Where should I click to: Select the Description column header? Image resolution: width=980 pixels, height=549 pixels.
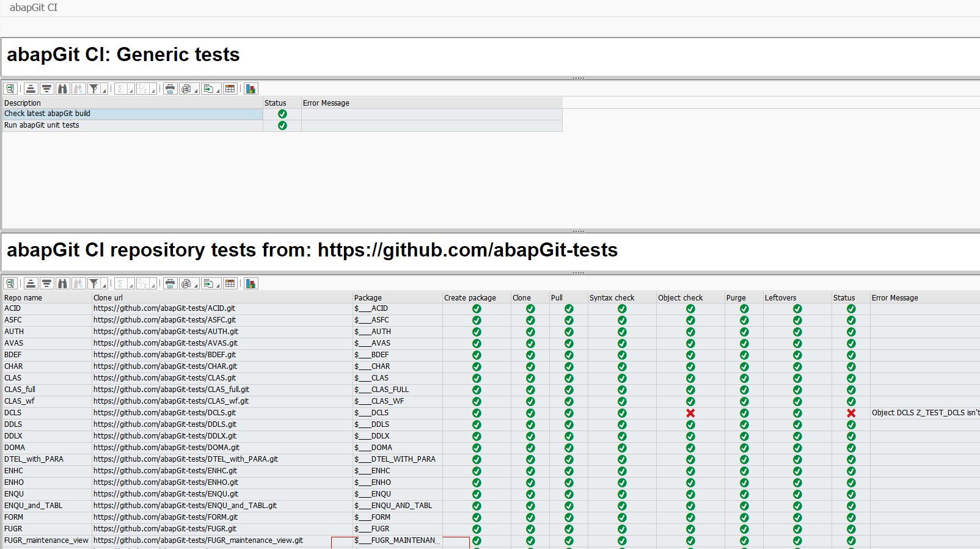tap(133, 103)
